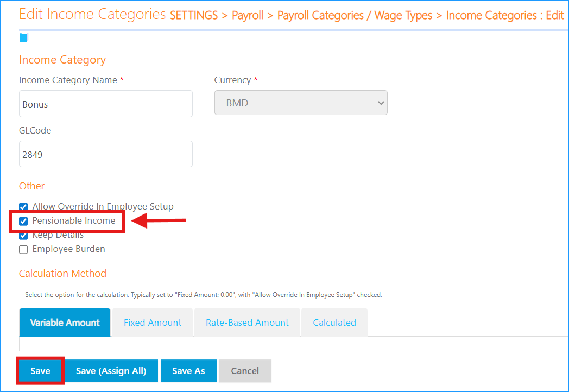Switch to the Fixed Amount tab
Image resolution: width=569 pixels, height=392 pixels.
pos(153,323)
